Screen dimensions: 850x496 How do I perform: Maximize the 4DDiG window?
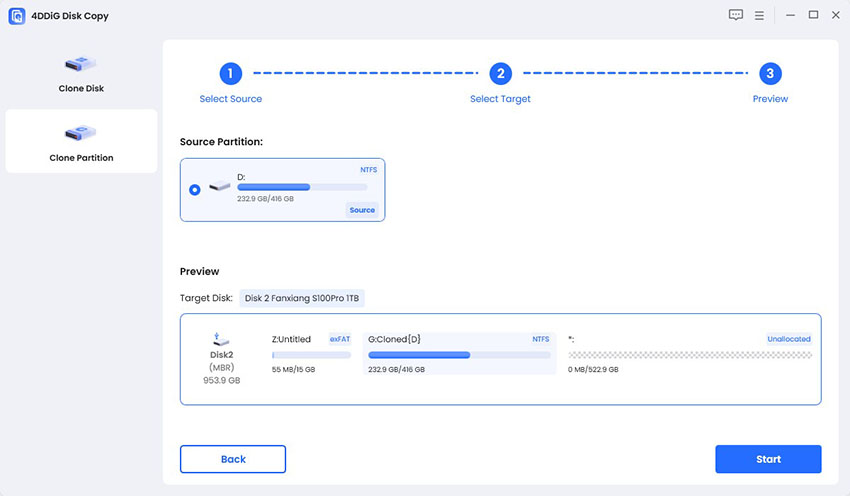click(x=813, y=15)
